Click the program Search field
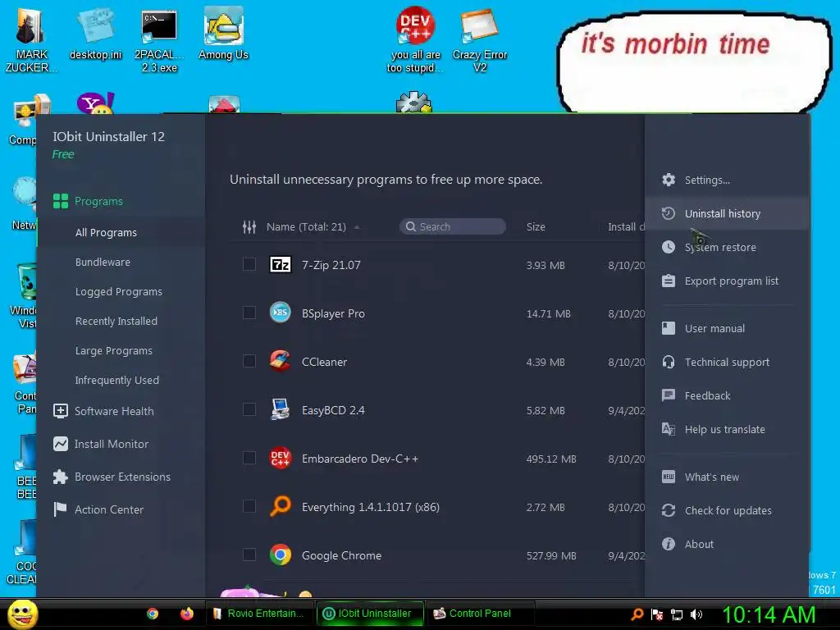 point(453,226)
